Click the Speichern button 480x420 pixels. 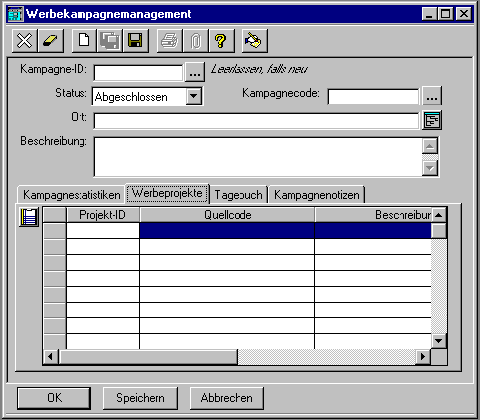140,398
